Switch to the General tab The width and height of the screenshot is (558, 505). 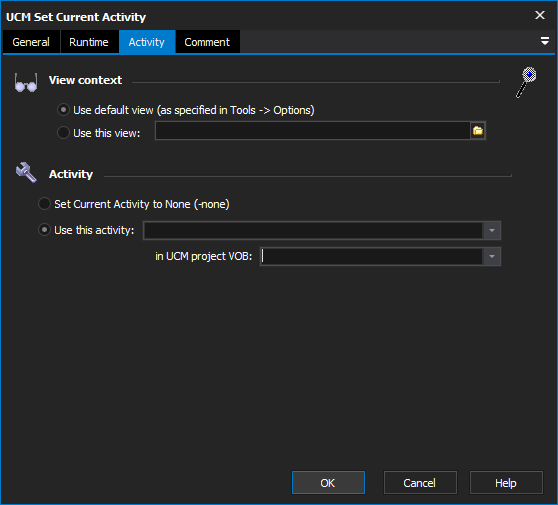click(31, 42)
